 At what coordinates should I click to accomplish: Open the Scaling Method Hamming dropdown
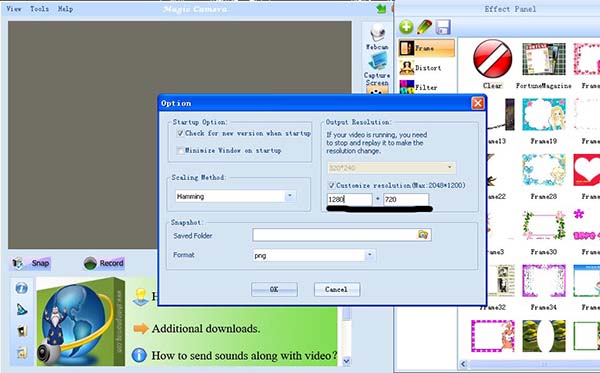pos(290,196)
